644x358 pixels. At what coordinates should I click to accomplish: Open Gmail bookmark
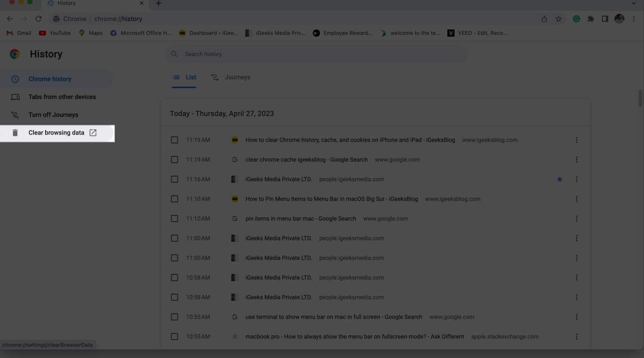click(x=19, y=33)
